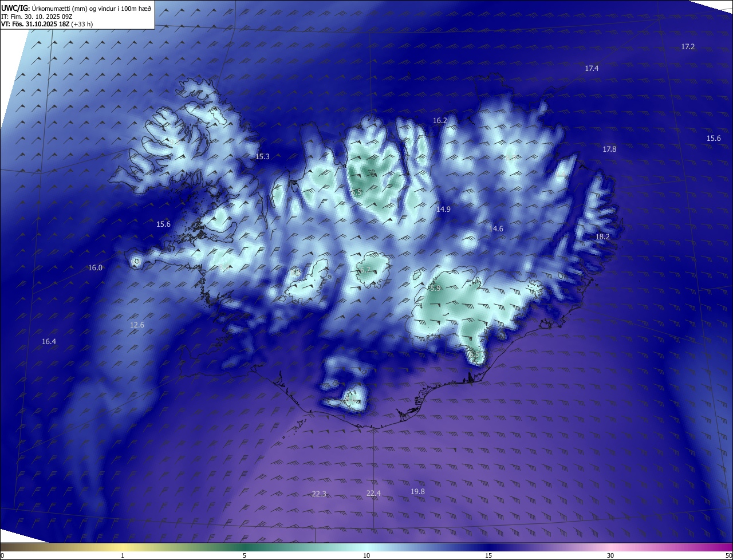This screenshot has width=733, height=560.
Task: Click the 1 tick on the color scale
Action: (x=123, y=556)
